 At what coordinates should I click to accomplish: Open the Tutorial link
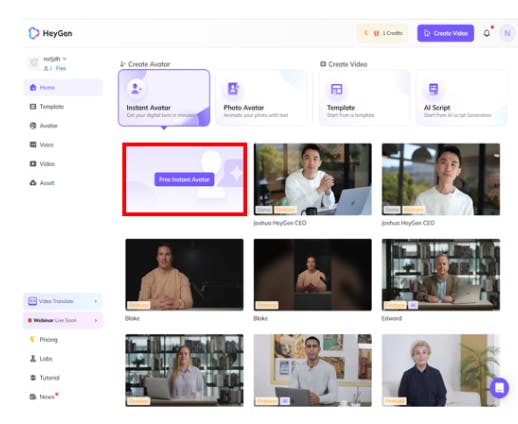point(49,378)
